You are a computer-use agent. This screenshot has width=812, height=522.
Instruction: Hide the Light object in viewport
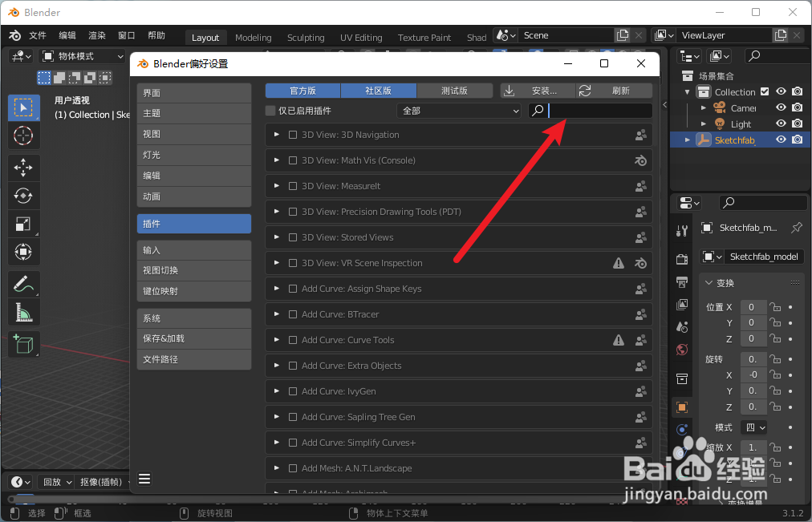(781, 123)
